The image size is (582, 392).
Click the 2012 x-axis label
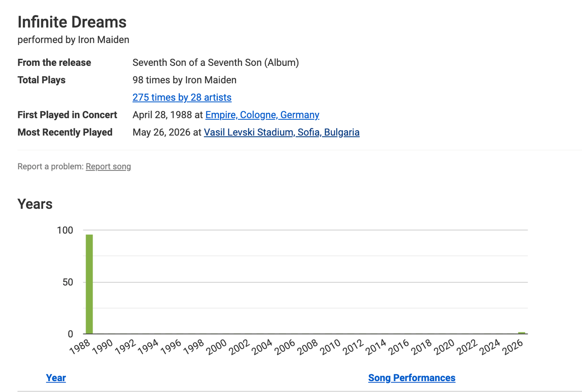click(x=353, y=347)
